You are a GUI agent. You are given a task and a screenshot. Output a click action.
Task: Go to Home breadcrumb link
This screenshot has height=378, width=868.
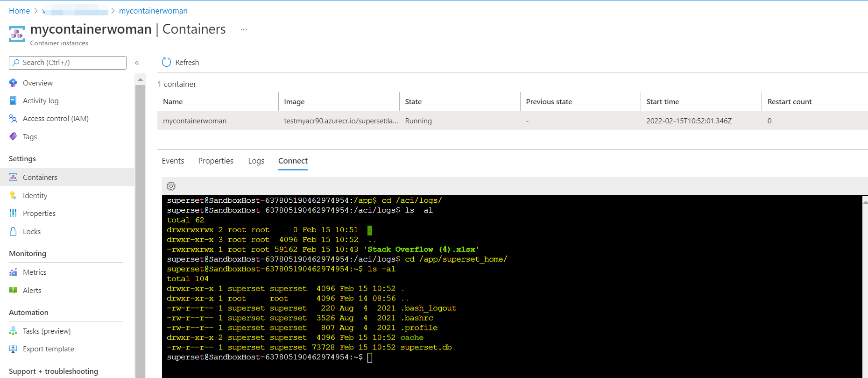[19, 11]
